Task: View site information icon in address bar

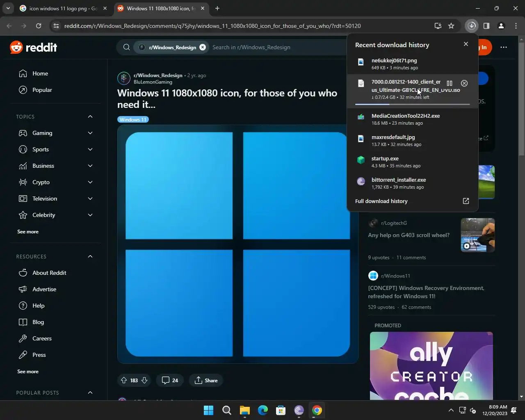Action: pos(56,26)
